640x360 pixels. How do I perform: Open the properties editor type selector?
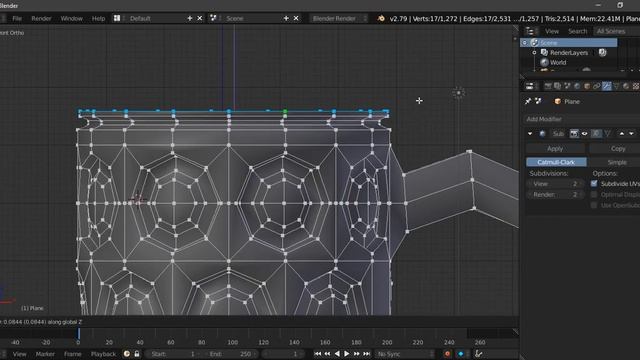coord(530,86)
